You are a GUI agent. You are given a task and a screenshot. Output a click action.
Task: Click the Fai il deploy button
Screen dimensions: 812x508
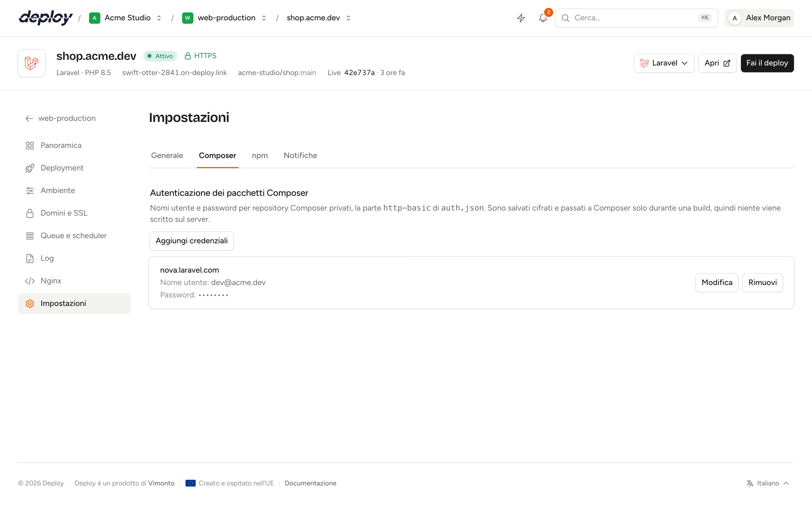click(767, 63)
